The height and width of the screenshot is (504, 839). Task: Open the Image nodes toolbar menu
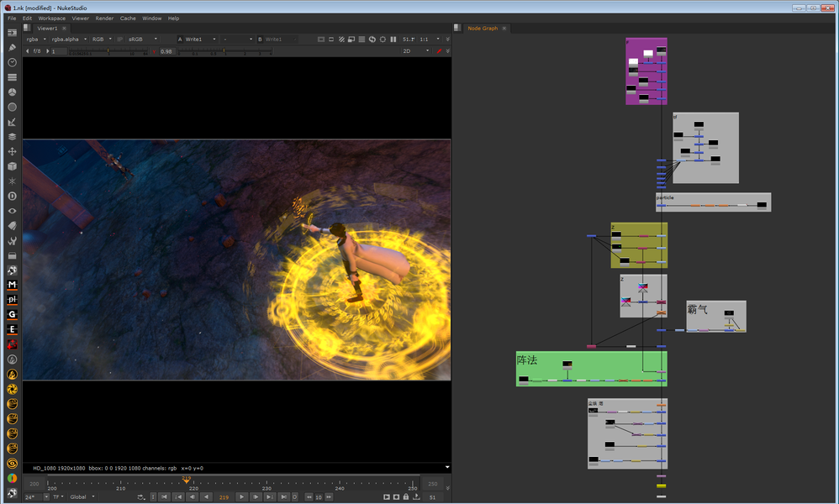[12, 33]
